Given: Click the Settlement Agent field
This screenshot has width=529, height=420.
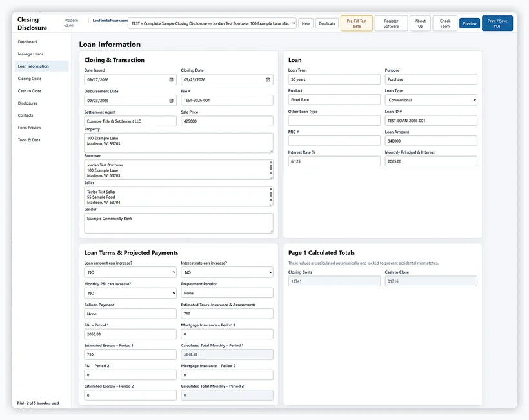Looking at the screenshot, I should coord(130,121).
